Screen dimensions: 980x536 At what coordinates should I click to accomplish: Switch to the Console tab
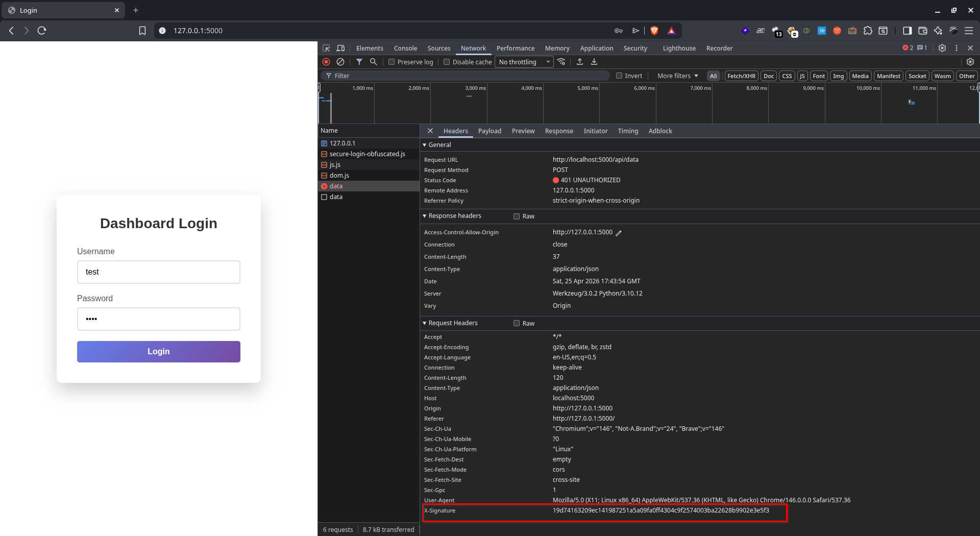405,48
